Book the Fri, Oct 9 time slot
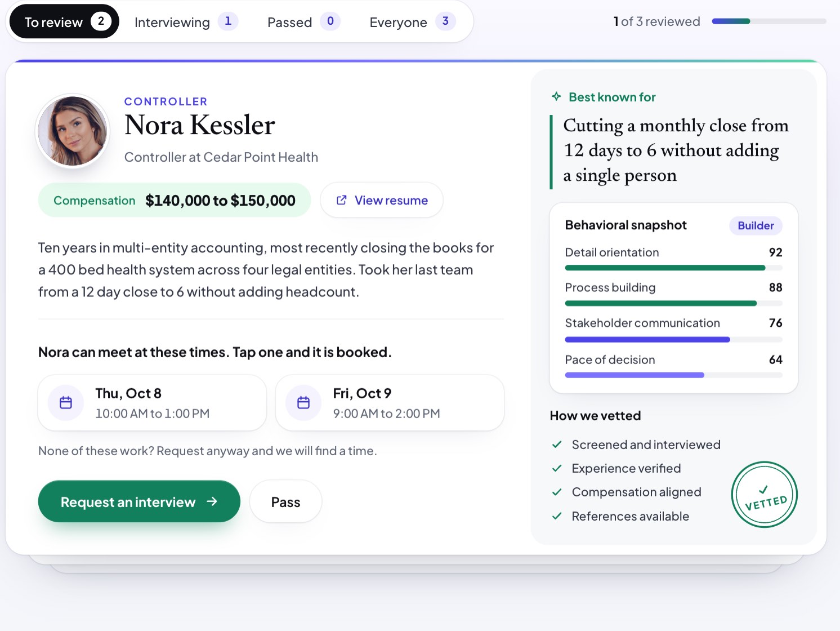Image resolution: width=840 pixels, height=631 pixels. (390, 403)
